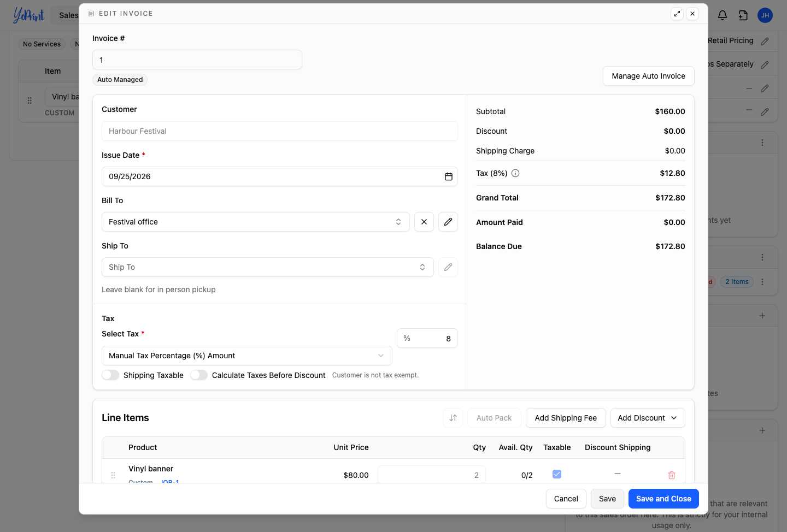
Task: Open the Add Discount dropdown
Action: click(x=648, y=418)
